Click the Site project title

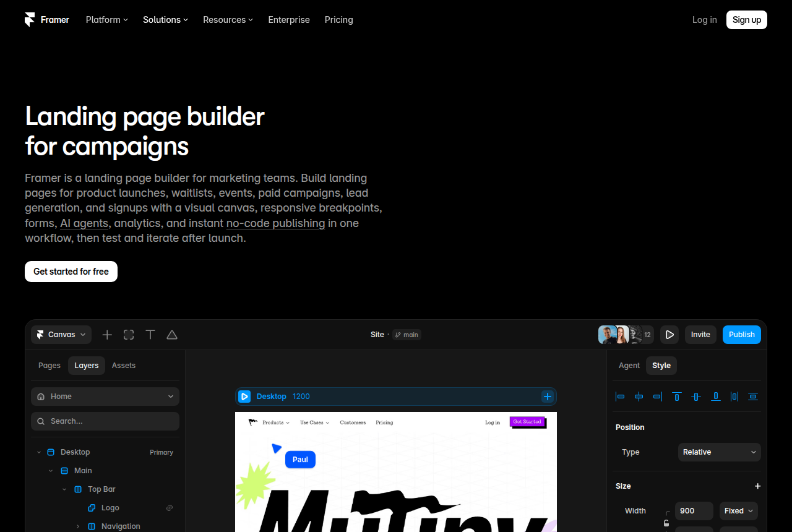click(x=377, y=335)
